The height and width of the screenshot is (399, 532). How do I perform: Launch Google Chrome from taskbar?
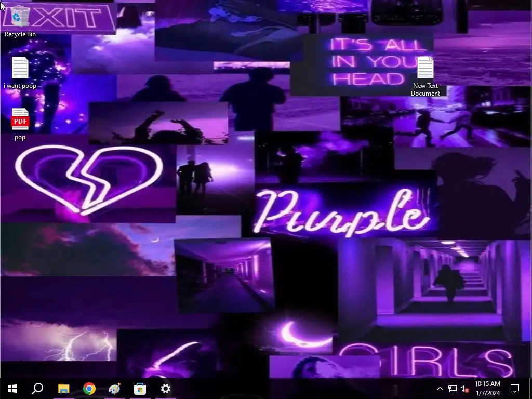click(89, 389)
